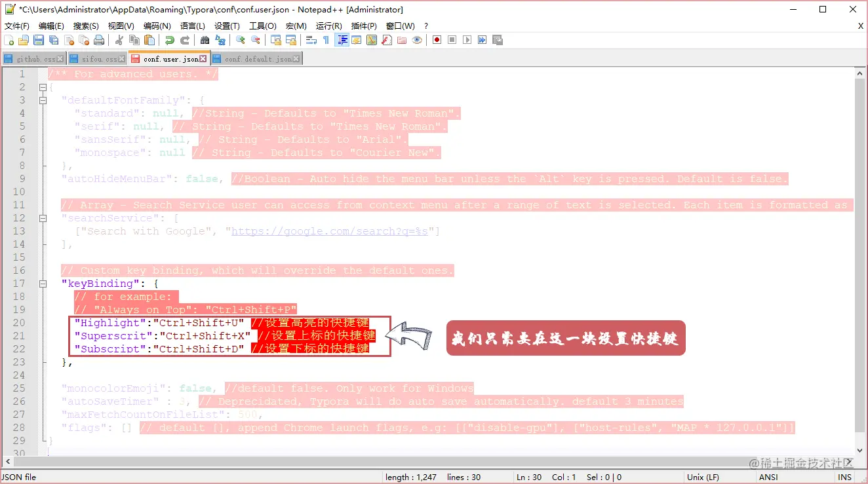Image resolution: width=868 pixels, height=484 pixels.
Task: Toggle show all characters
Action: point(326,40)
